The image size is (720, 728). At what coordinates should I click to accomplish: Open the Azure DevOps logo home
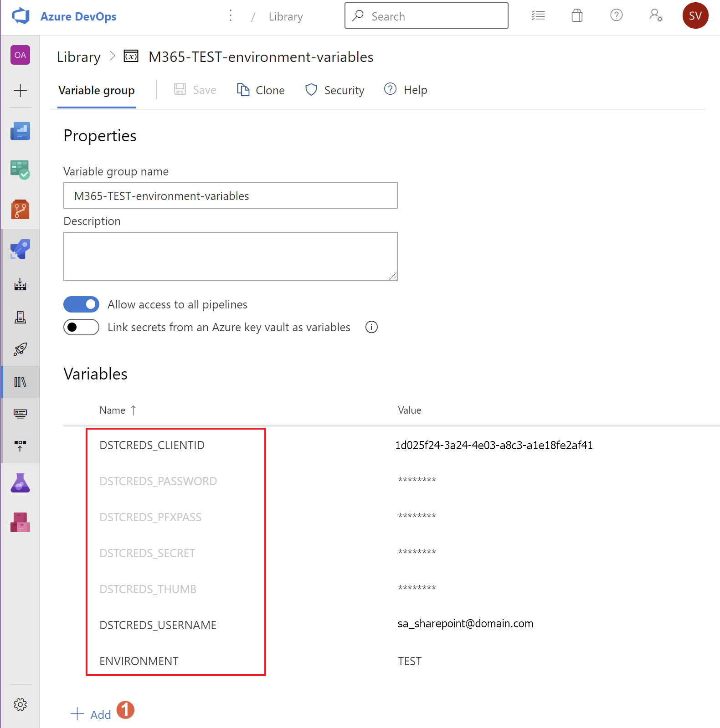pos(21,16)
